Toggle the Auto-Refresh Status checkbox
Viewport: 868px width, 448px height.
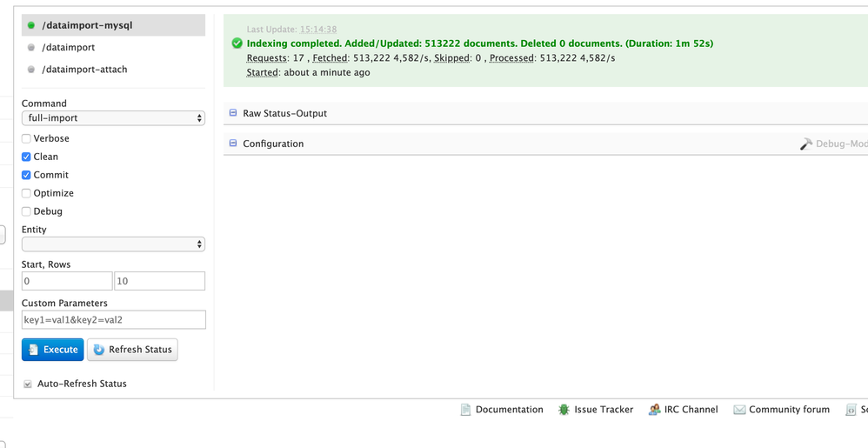(x=28, y=384)
